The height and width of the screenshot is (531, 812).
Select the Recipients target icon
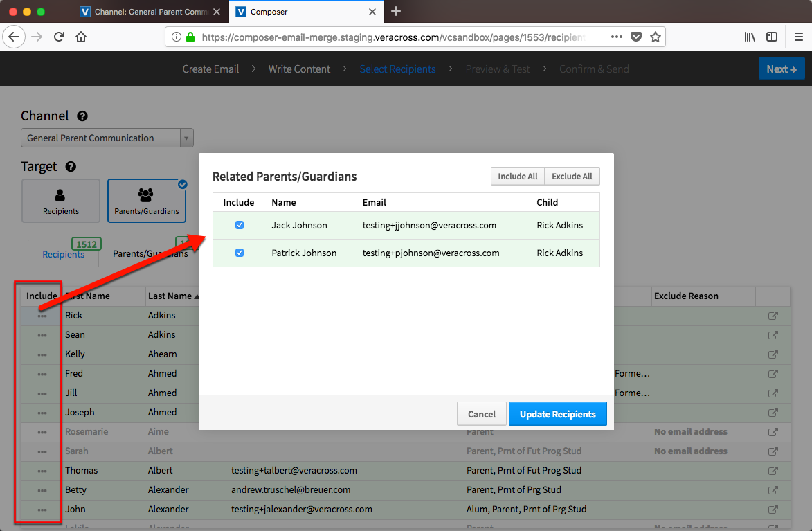pyautogui.click(x=60, y=201)
